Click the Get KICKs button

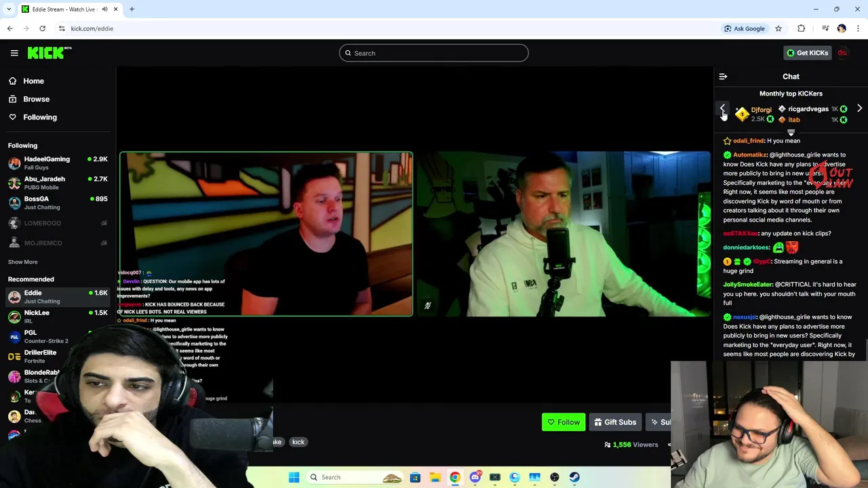(x=806, y=53)
